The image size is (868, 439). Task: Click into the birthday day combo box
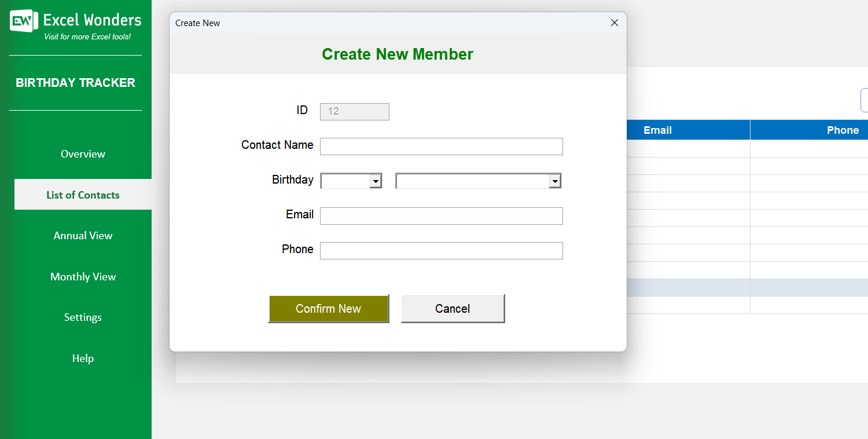(345, 181)
